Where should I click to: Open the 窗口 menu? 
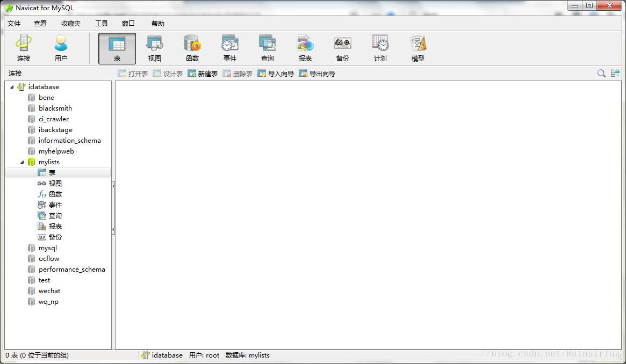coord(128,24)
